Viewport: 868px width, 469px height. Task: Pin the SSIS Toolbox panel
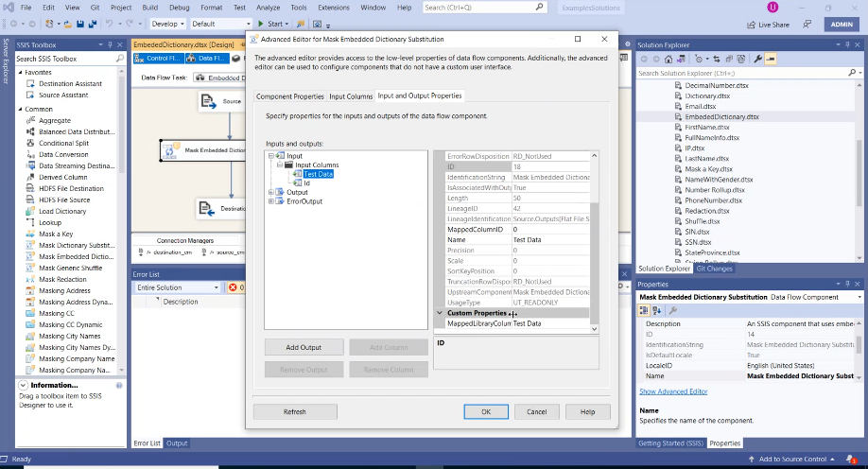click(111, 44)
